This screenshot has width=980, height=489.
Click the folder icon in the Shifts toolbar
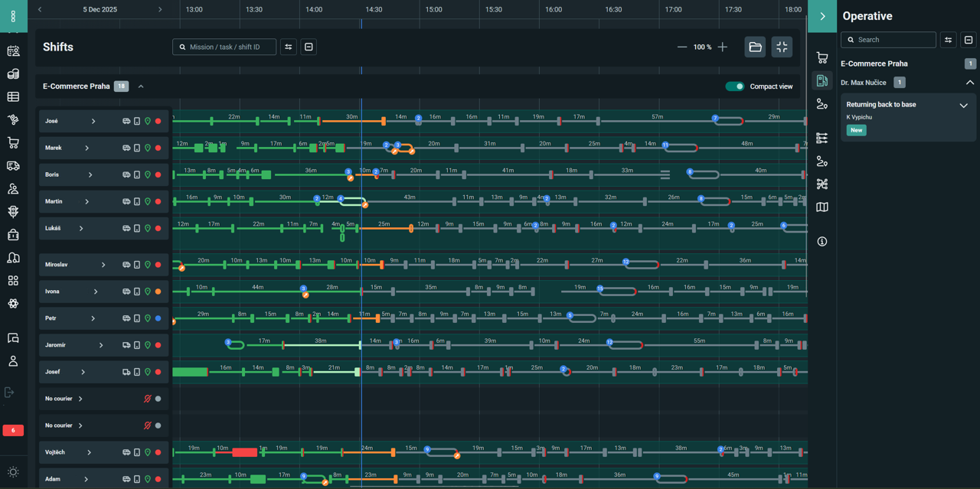coord(755,47)
